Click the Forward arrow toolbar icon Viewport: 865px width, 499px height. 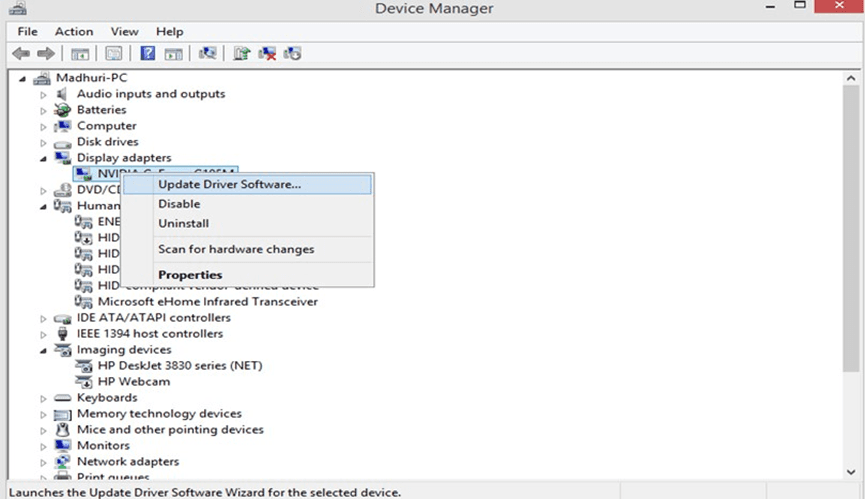click(46, 53)
